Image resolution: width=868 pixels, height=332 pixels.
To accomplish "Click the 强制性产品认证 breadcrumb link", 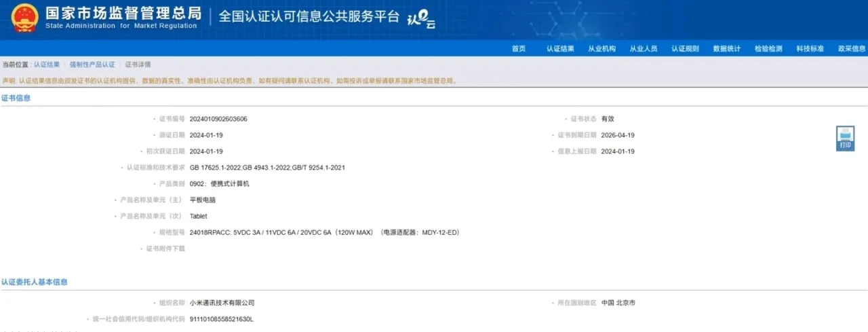I will pyautogui.click(x=92, y=64).
